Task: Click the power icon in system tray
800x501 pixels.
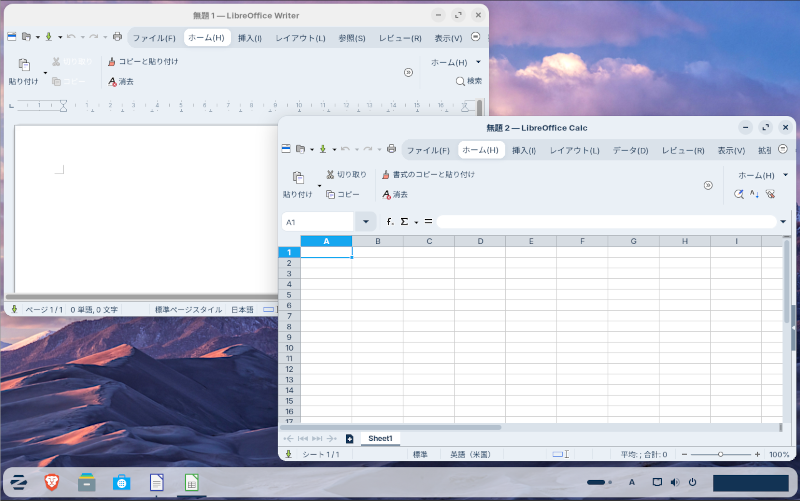Action: tap(692, 482)
